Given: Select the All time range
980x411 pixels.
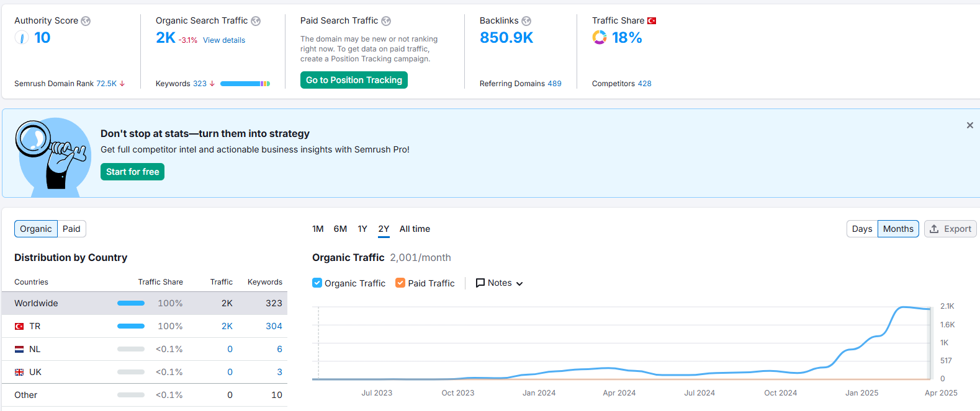Looking at the screenshot, I should [415, 229].
